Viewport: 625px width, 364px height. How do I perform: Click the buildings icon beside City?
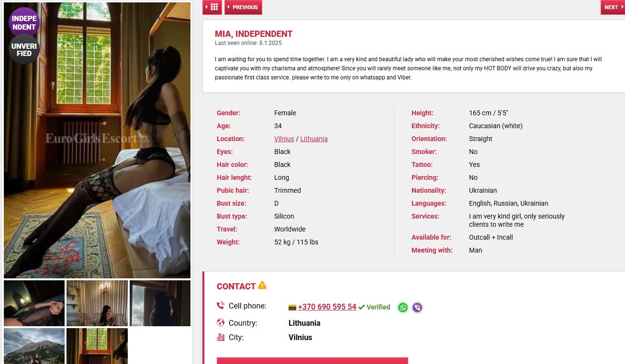[221, 337]
